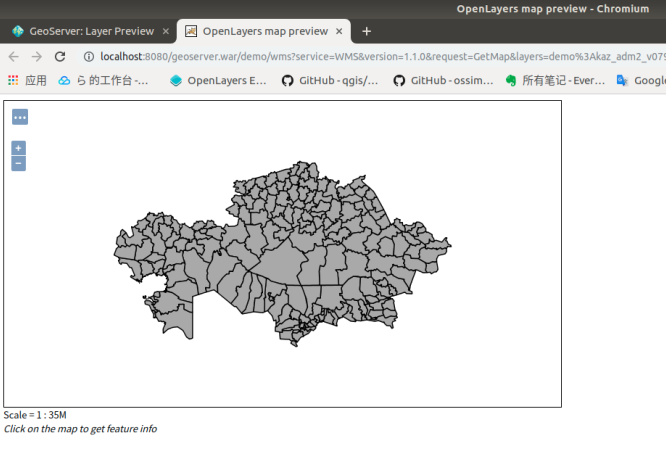Go back to the previous page

(13, 57)
